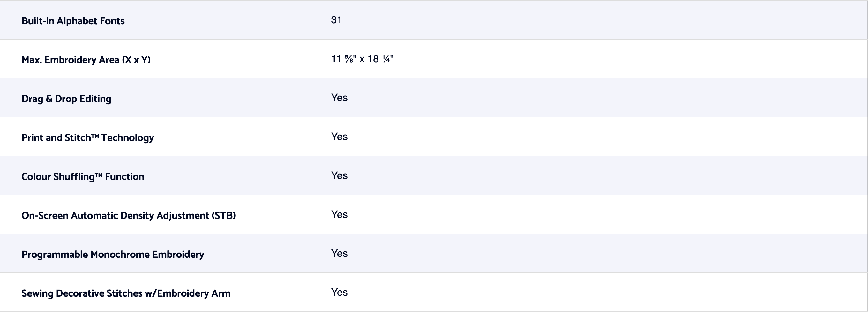The width and height of the screenshot is (868, 312).
Task: Click the Colour Shuffling Function label
Action: pyautogui.click(x=83, y=176)
